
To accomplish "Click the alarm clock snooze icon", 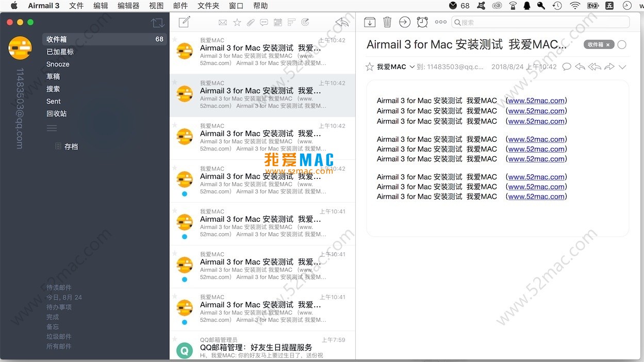I will click(x=422, y=22).
